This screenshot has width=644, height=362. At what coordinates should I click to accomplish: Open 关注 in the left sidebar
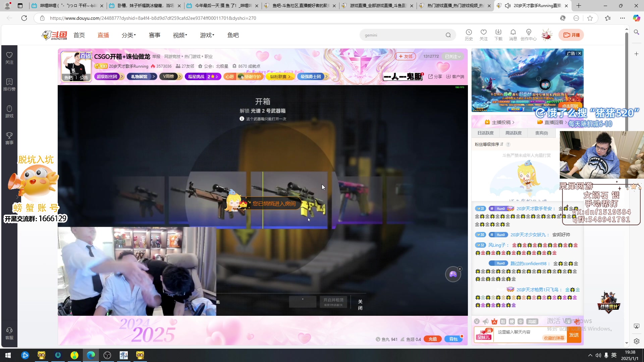9,58
